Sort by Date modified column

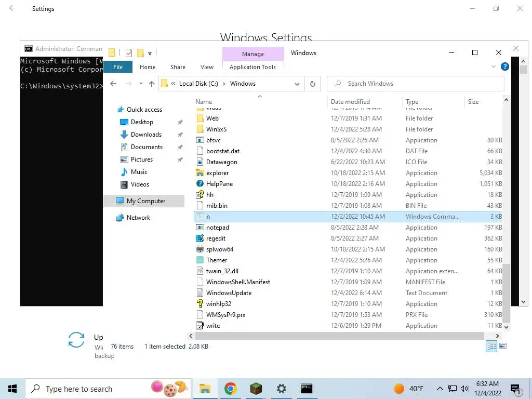(350, 101)
